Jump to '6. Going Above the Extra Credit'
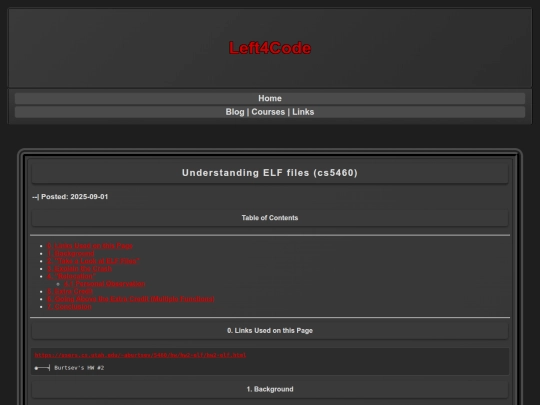Viewport: 540px width, 405px height. coord(131,299)
